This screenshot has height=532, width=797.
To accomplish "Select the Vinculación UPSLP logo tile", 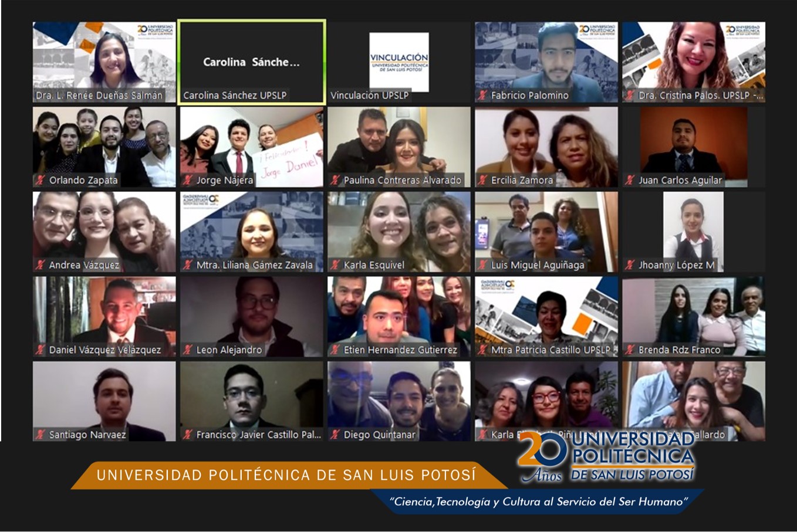I will [399, 62].
